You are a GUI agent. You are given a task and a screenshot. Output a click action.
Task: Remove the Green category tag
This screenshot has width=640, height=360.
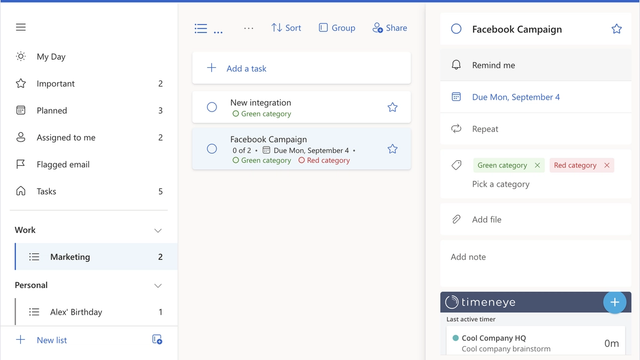tap(537, 165)
